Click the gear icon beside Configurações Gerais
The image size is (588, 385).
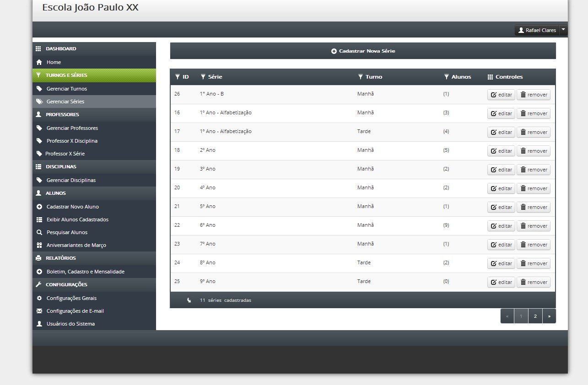39,298
